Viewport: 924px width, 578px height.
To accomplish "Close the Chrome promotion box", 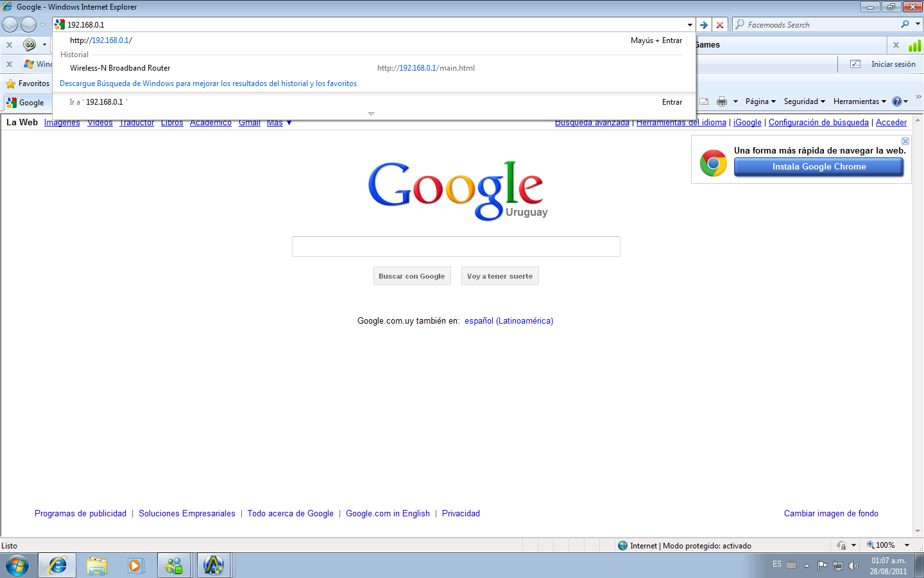I will click(905, 141).
